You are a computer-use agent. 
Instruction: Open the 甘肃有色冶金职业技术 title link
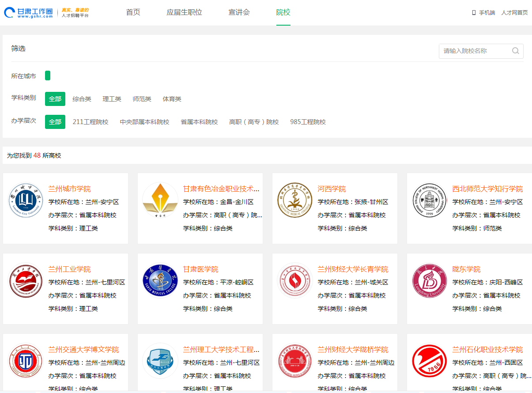pos(222,189)
